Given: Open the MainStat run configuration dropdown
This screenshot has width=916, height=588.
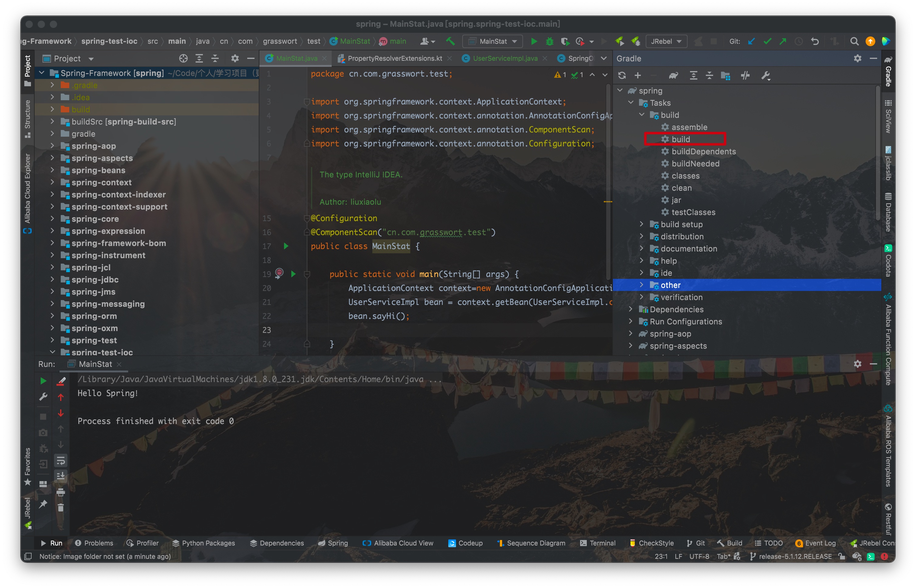Looking at the screenshot, I should [493, 41].
